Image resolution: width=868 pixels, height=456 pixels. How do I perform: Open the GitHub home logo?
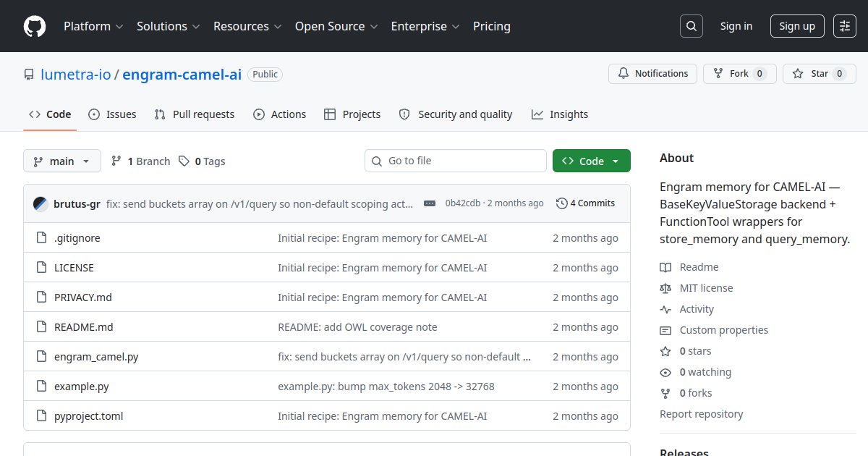35,26
